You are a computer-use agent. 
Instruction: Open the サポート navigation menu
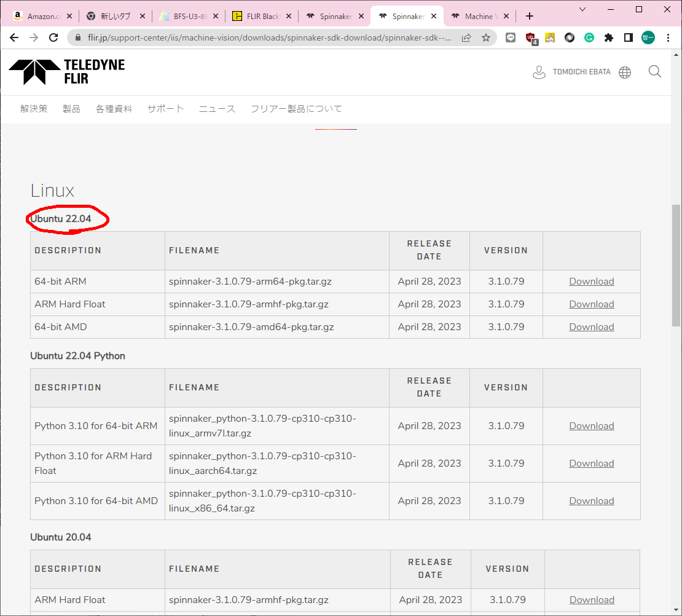(165, 109)
